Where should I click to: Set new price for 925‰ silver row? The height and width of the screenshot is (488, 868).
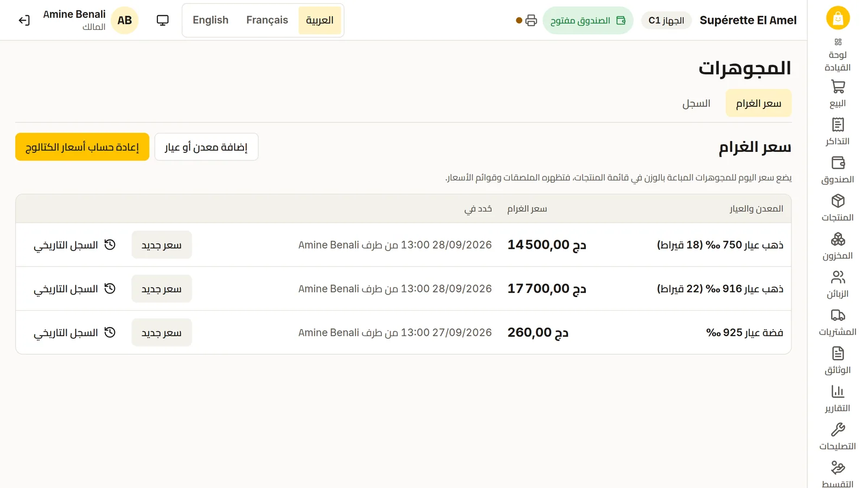pyautogui.click(x=162, y=332)
